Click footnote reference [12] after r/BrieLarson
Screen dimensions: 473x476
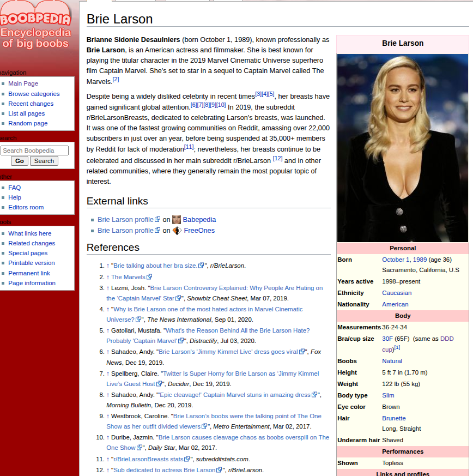[277, 158]
